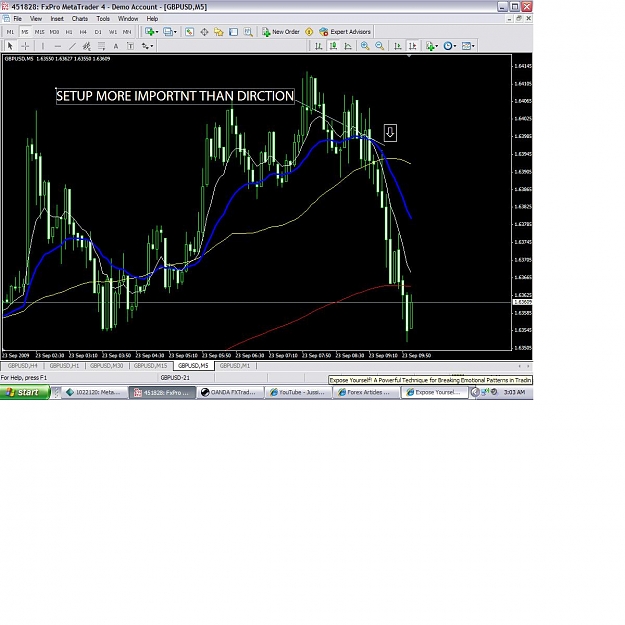Open the Tools menu

(103, 19)
